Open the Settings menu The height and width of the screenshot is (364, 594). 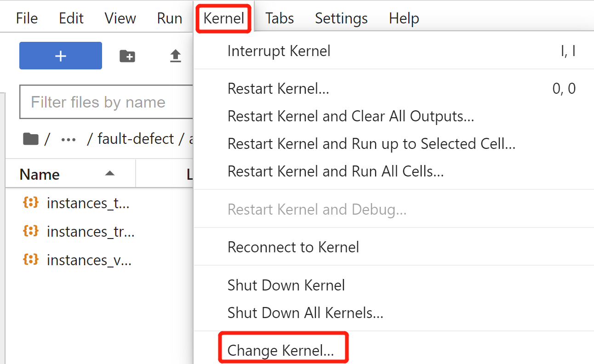click(341, 18)
